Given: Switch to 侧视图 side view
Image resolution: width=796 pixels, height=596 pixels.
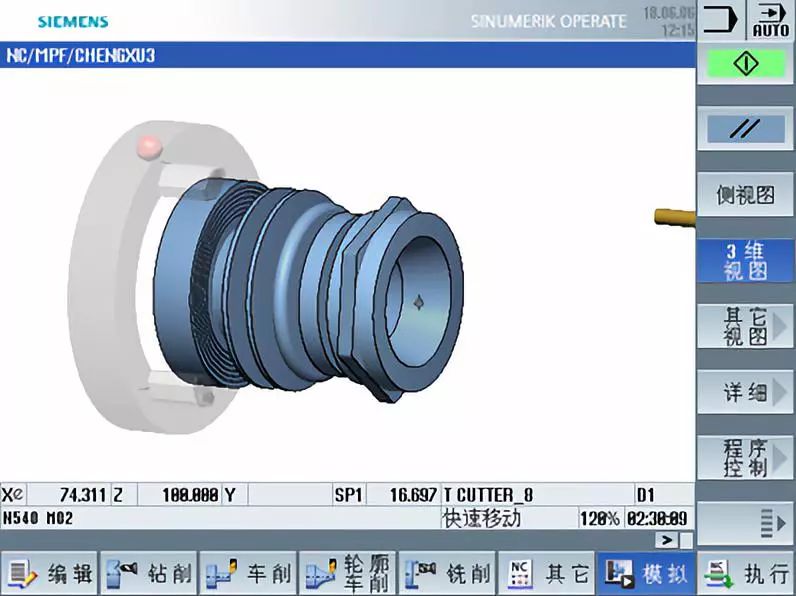Looking at the screenshot, I should coord(745,195).
